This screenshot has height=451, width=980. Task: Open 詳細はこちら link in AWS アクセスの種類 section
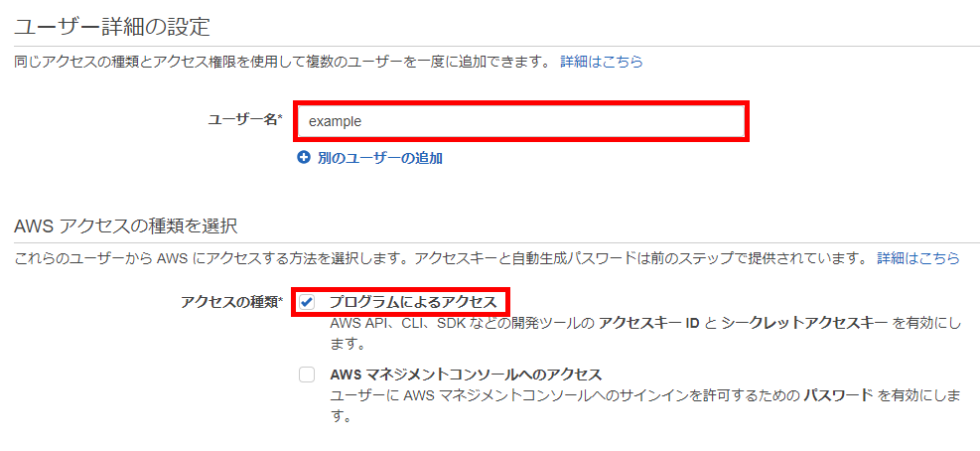(918, 257)
